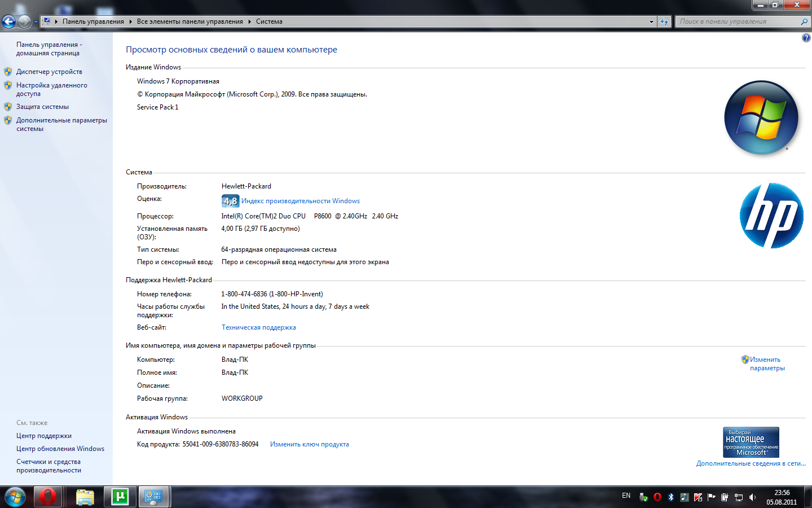Click shield icon beside 'Дополнительные параметры системы'
This screenshot has width=812, height=508.
[8, 120]
